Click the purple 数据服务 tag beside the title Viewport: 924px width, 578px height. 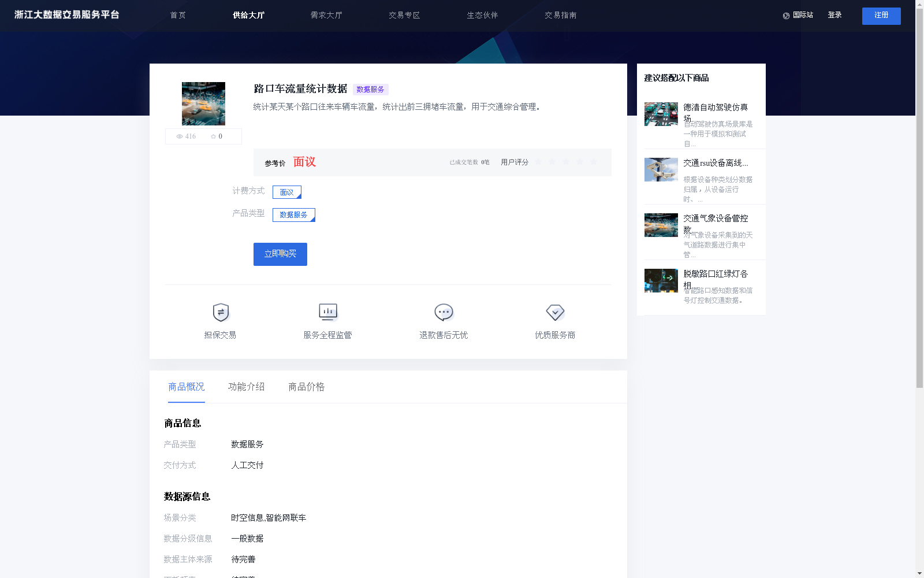[370, 90]
